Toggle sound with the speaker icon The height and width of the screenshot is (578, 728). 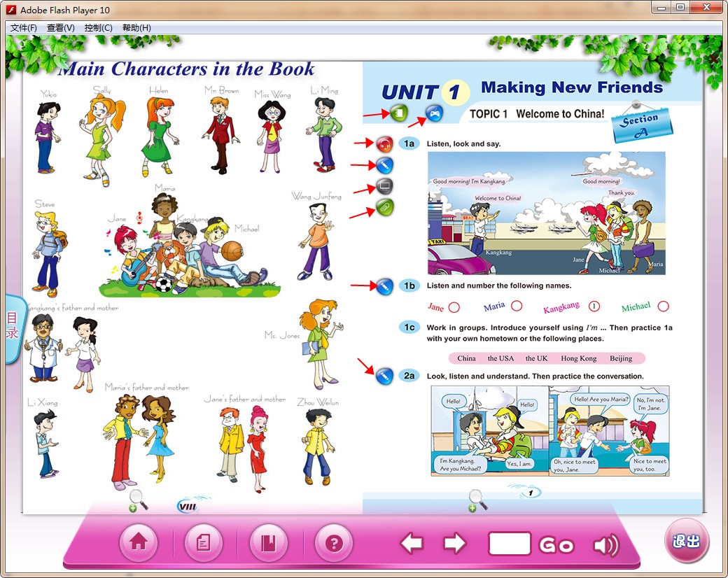coord(605,544)
